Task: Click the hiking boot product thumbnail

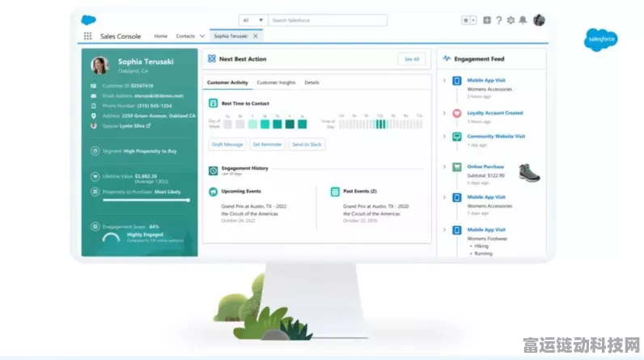Action: (x=529, y=172)
